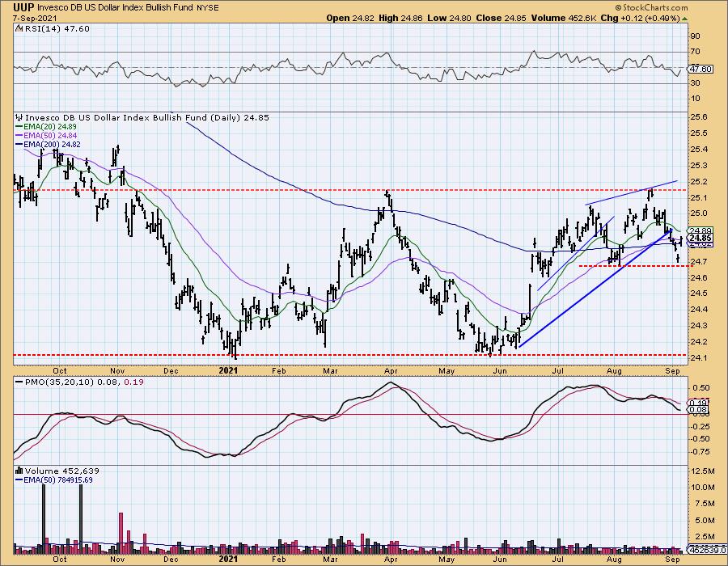Screen dimensions: 728x566
Task: Click the RSI(14) 47.60 indicator label
Action: pos(57,29)
